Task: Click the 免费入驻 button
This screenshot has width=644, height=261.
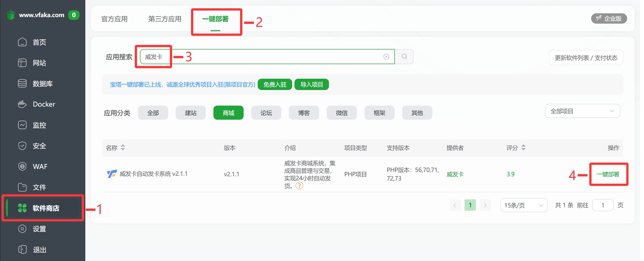Action: coord(275,84)
